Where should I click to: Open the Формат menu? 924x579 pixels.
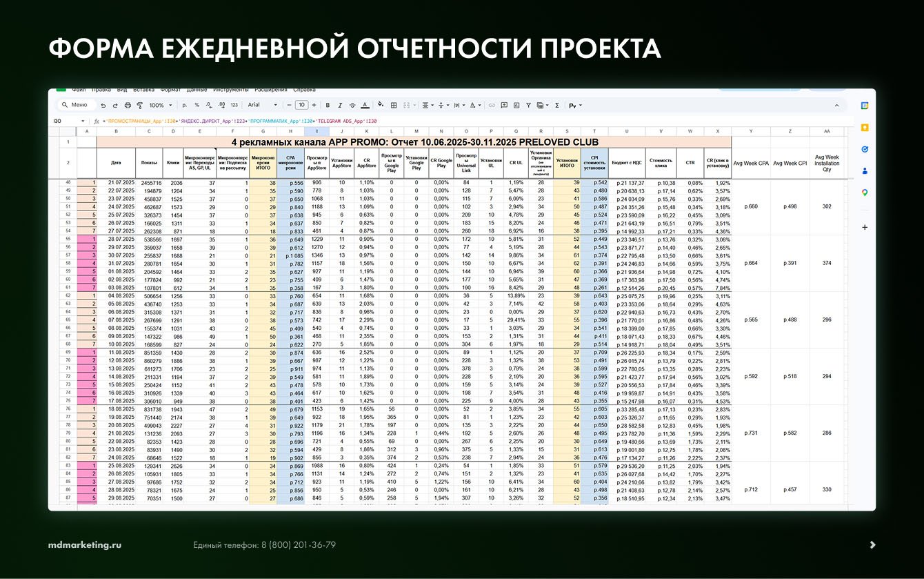[x=170, y=90]
